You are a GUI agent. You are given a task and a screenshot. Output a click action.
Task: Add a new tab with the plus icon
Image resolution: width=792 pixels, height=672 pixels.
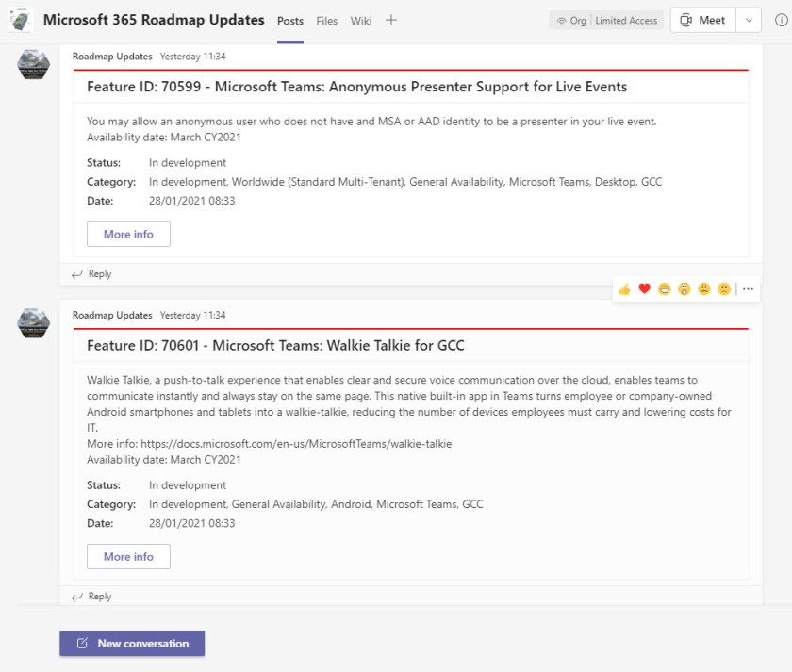[x=391, y=20]
